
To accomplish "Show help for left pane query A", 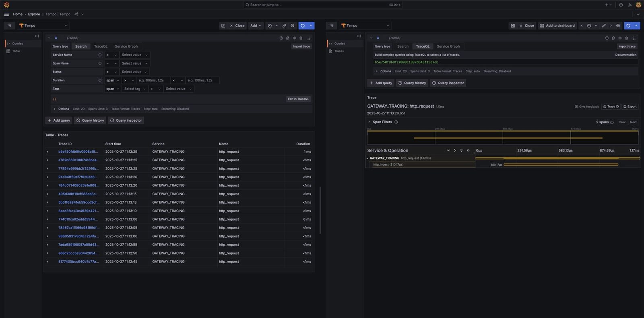I will click(281, 38).
